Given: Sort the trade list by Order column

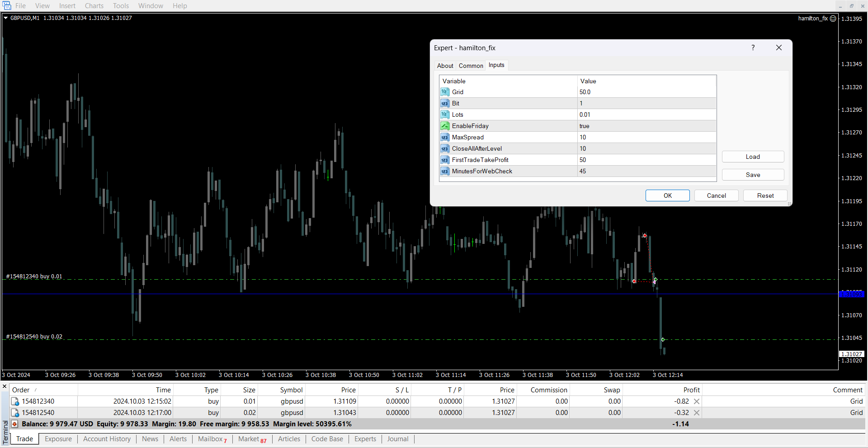Looking at the screenshot, I should tap(21, 390).
